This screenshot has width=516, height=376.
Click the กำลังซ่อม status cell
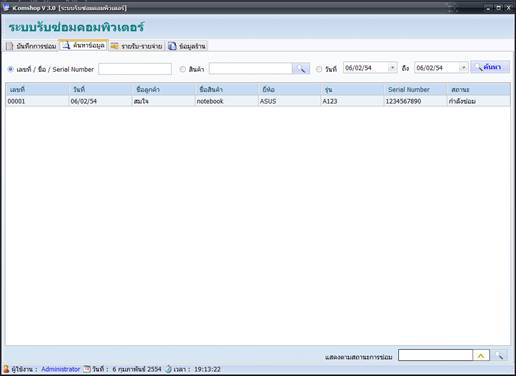tap(479, 101)
